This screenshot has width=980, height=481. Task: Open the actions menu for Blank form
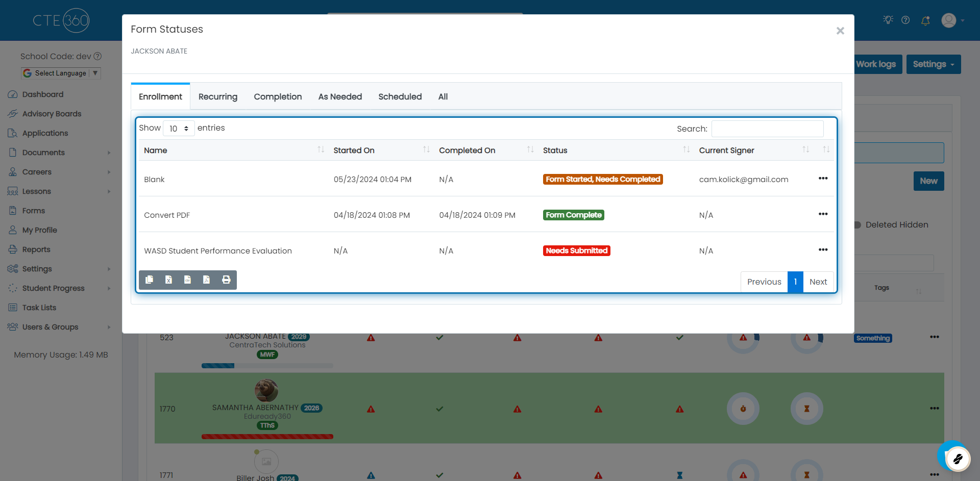pos(823,179)
